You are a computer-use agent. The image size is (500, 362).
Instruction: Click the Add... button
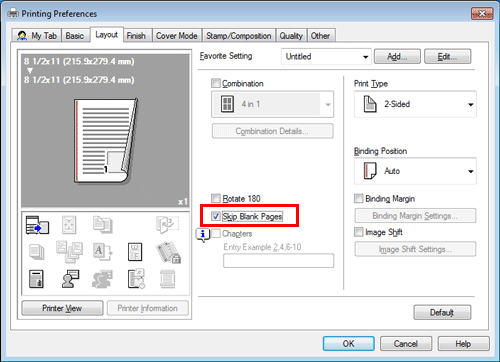[x=397, y=57]
